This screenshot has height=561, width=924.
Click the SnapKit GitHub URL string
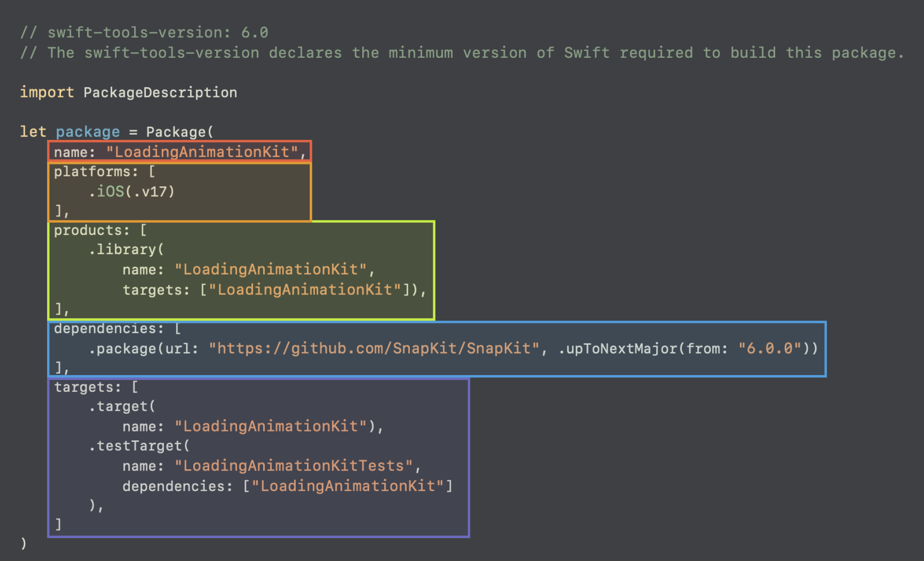coord(374,349)
